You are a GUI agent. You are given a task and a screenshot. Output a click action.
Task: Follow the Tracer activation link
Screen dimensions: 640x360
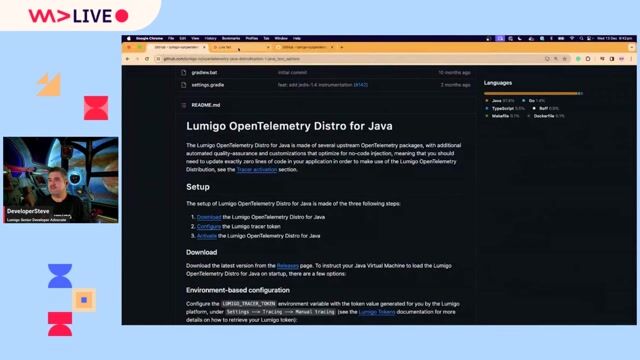pos(257,169)
